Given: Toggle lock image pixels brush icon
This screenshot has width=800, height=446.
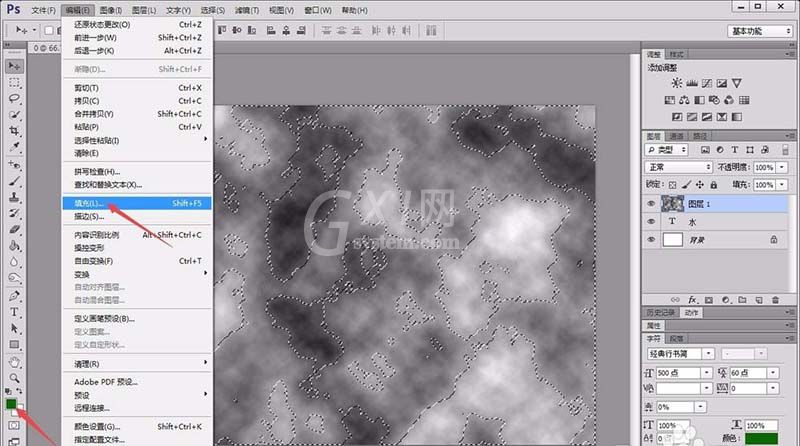Looking at the screenshot, I should [686, 185].
